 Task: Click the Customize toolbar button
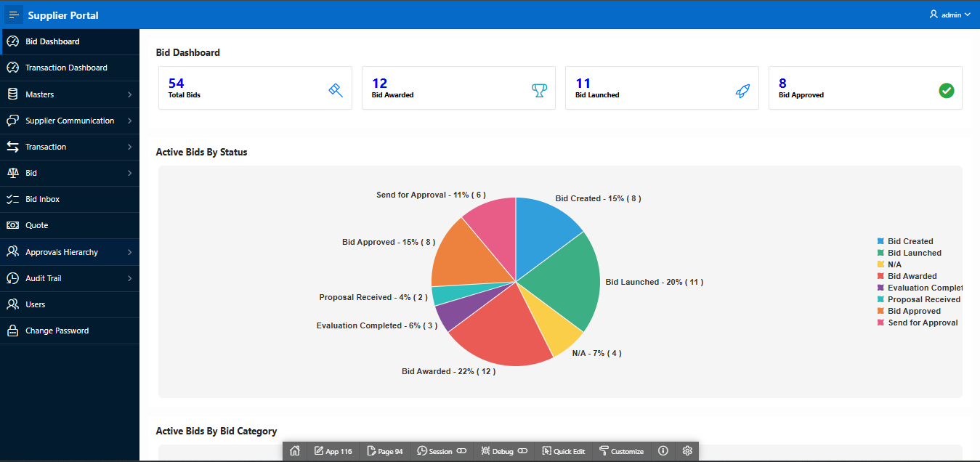621,451
